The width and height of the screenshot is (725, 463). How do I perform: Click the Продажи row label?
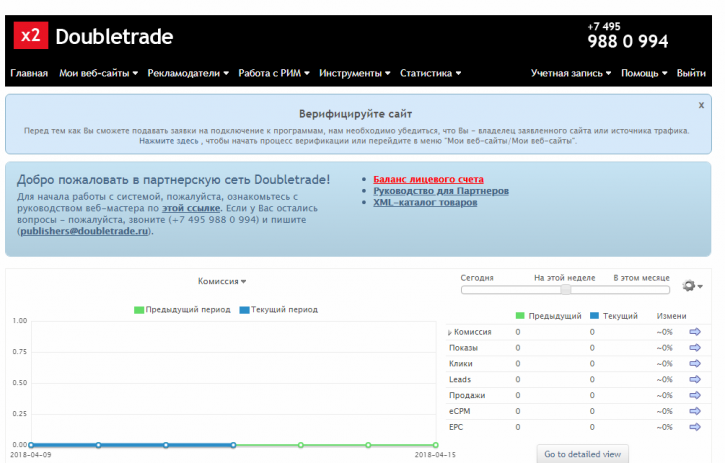[467, 395]
